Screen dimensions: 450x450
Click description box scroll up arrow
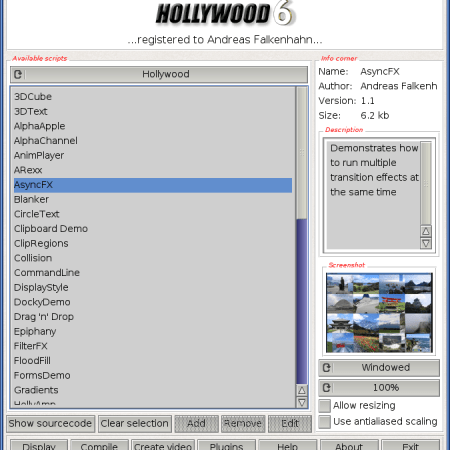[x=426, y=231]
